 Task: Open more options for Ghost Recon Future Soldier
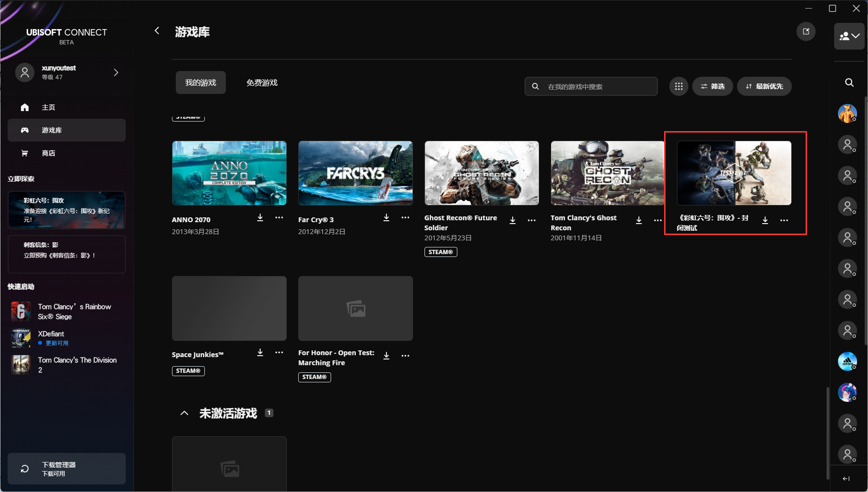click(x=532, y=220)
